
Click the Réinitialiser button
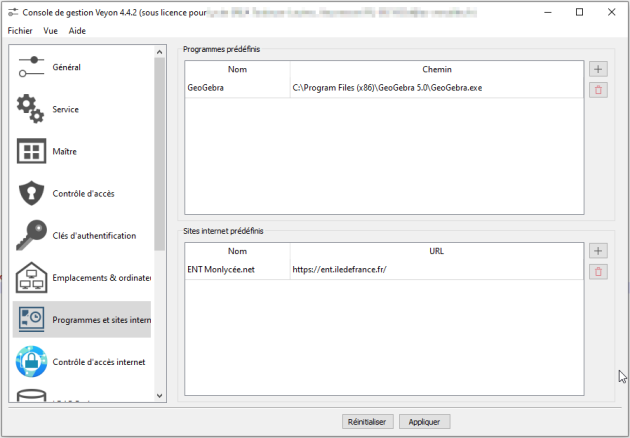[x=368, y=422]
